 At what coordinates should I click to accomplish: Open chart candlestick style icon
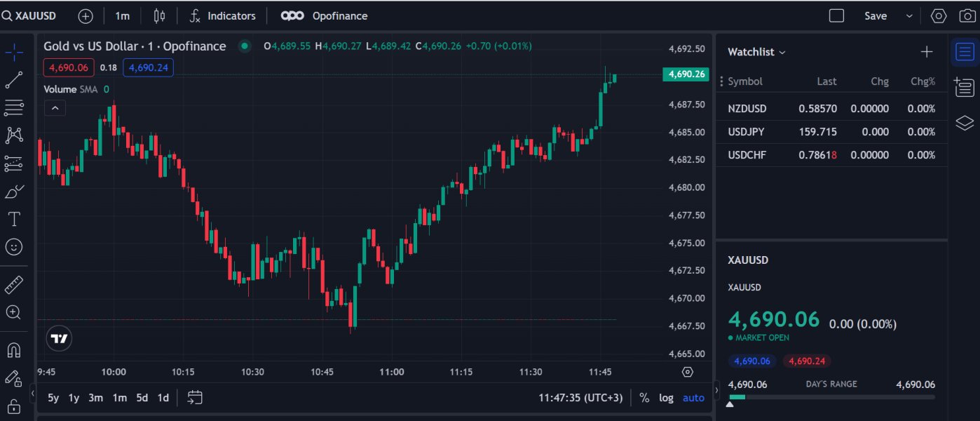159,15
